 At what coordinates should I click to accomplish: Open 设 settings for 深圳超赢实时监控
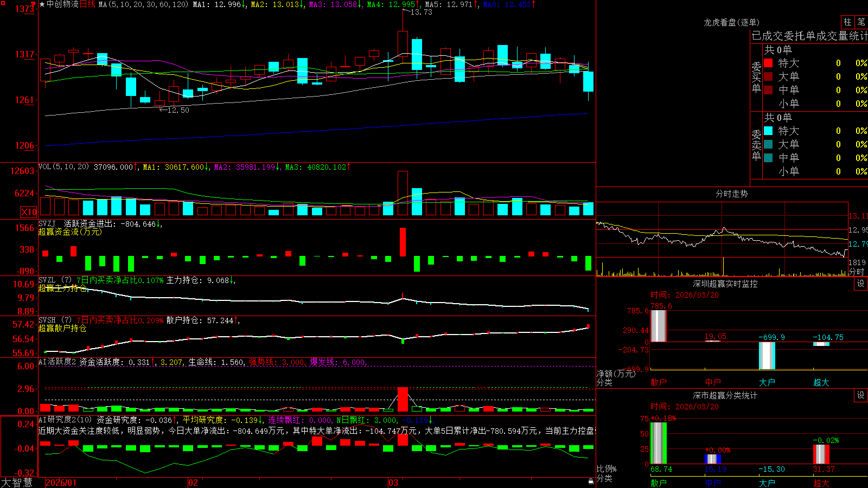[861, 284]
